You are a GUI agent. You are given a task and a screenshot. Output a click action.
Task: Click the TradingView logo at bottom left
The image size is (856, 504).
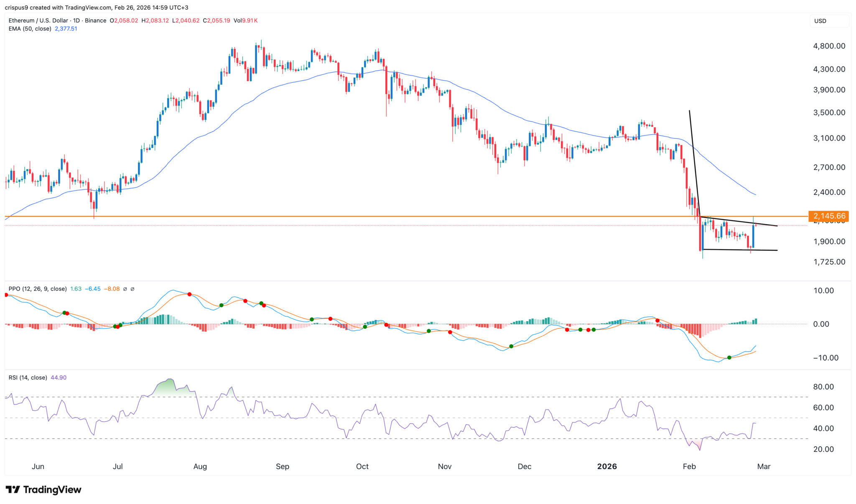[x=43, y=489]
